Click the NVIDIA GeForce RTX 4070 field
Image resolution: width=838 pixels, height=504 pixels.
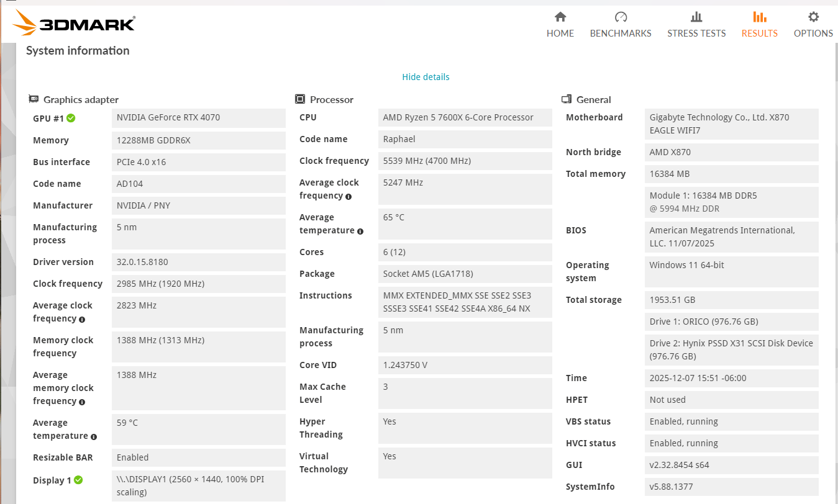199,118
